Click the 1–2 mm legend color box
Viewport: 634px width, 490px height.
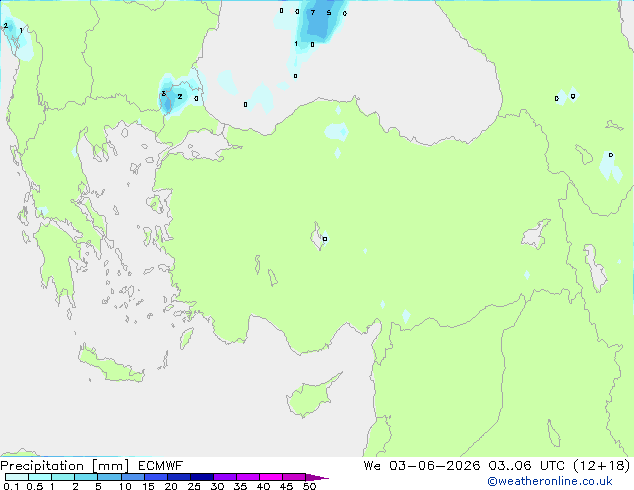[x=63, y=477]
